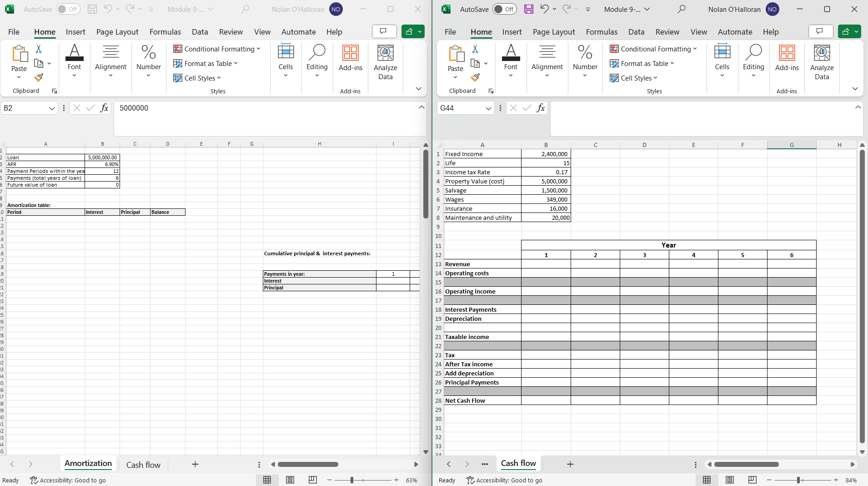This screenshot has height=486, width=868.
Task: Switch to Cash flow sheet in left window
Action: click(143, 465)
